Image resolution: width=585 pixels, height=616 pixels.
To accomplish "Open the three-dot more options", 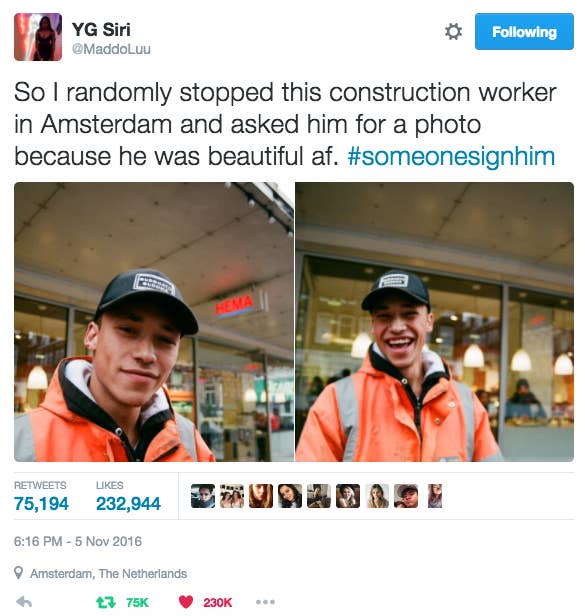I will [x=265, y=602].
